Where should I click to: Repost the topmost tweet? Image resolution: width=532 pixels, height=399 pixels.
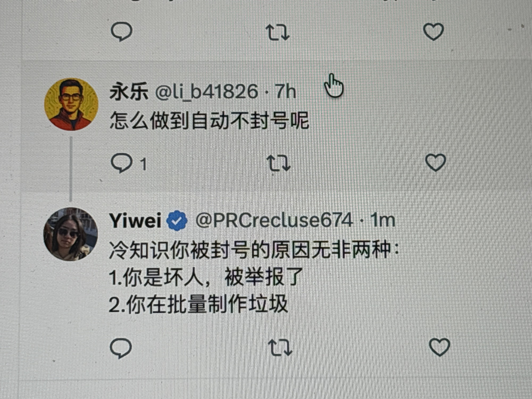[x=277, y=32]
